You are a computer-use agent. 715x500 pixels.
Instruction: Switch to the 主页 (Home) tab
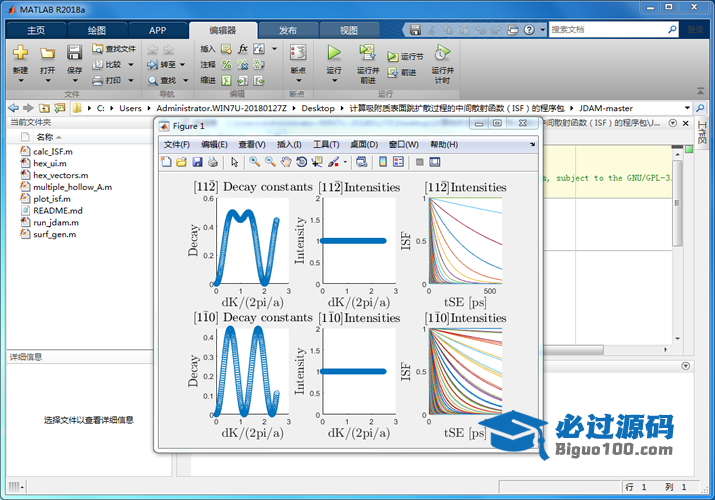tap(36, 30)
